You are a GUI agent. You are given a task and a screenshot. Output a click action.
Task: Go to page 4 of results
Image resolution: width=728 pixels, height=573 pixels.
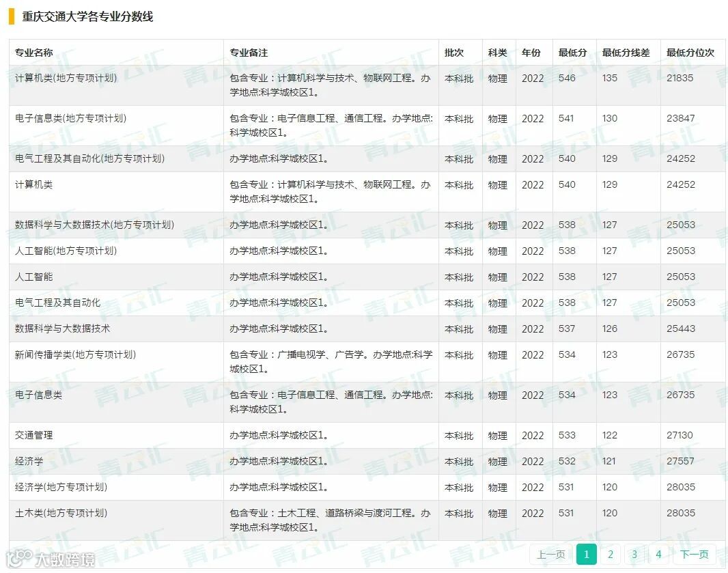[658, 554]
